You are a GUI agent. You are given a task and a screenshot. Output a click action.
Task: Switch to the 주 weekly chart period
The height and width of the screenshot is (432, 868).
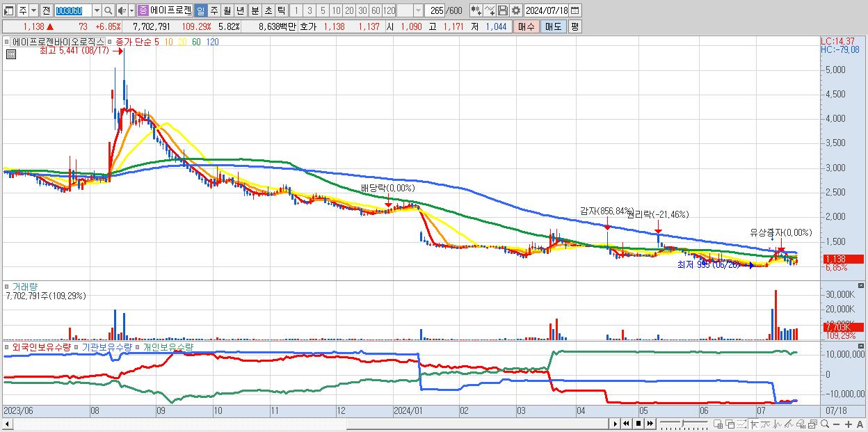click(214, 10)
